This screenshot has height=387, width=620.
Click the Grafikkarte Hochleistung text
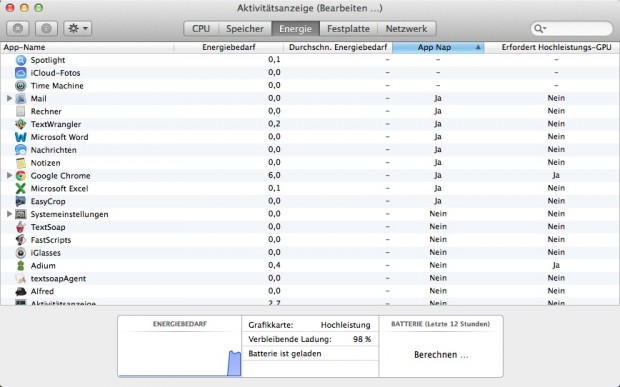309,325
